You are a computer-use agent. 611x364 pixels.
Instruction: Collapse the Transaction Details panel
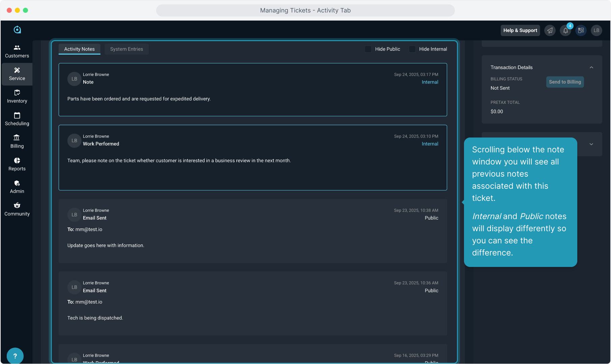(x=591, y=67)
